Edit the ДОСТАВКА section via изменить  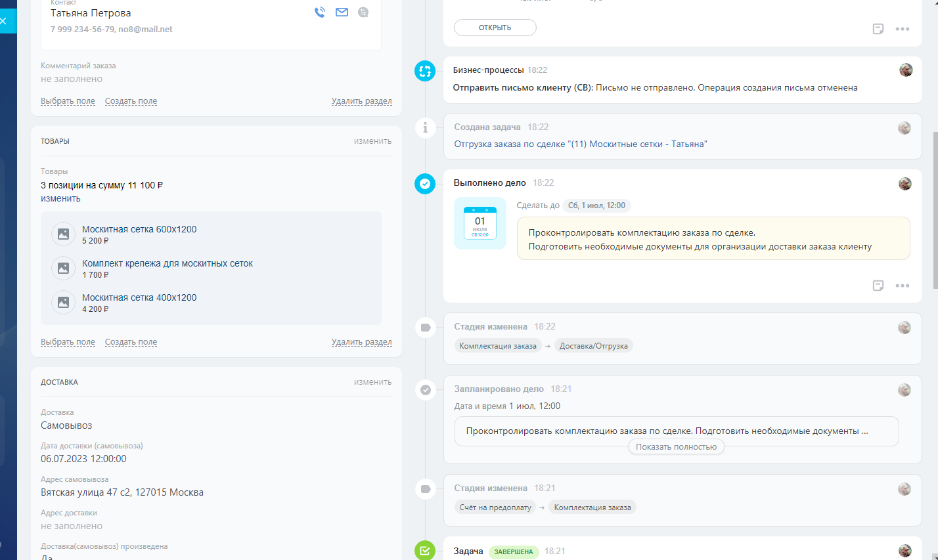pyautogui.click(x=372, y=382)
